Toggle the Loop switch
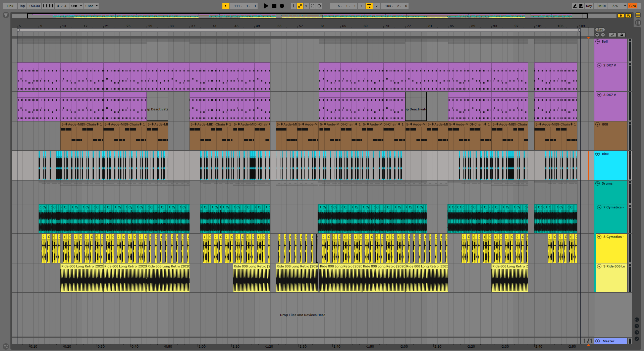Image resolution: width=644 pixels, height=351 pixels. (369, 6)
